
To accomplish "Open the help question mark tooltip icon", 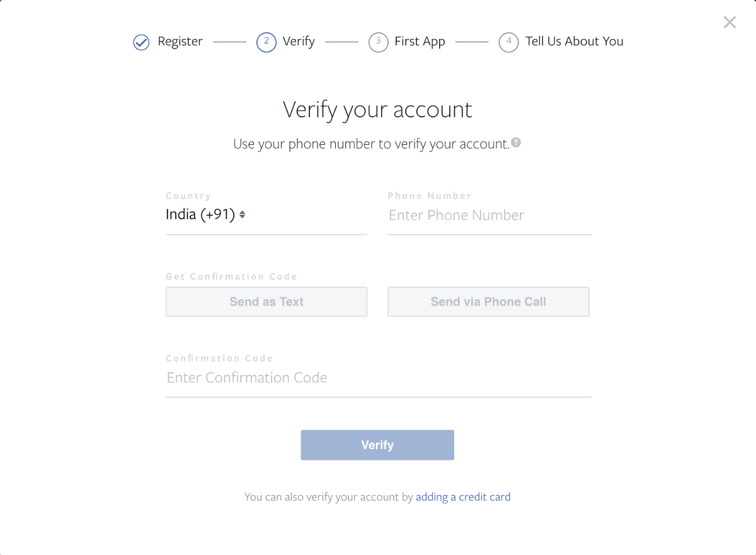I will pos(516,142).
